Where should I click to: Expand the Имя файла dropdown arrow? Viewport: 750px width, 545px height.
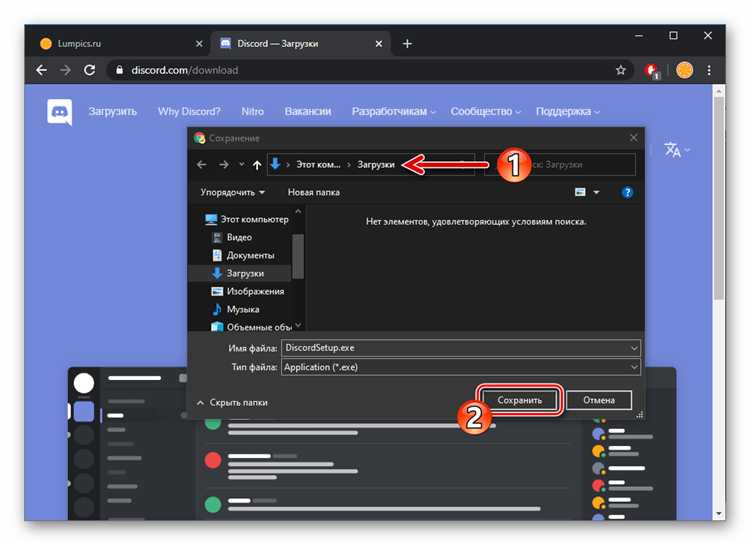634,348
